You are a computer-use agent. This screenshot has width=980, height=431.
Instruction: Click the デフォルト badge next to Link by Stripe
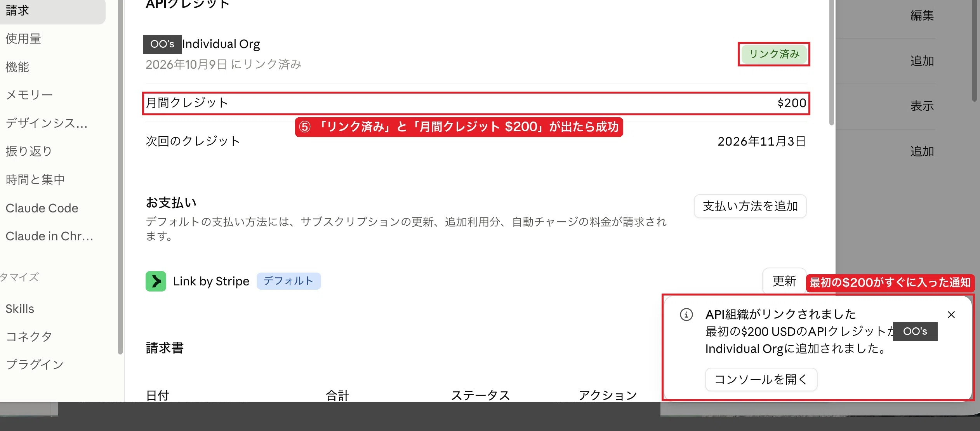288,281
